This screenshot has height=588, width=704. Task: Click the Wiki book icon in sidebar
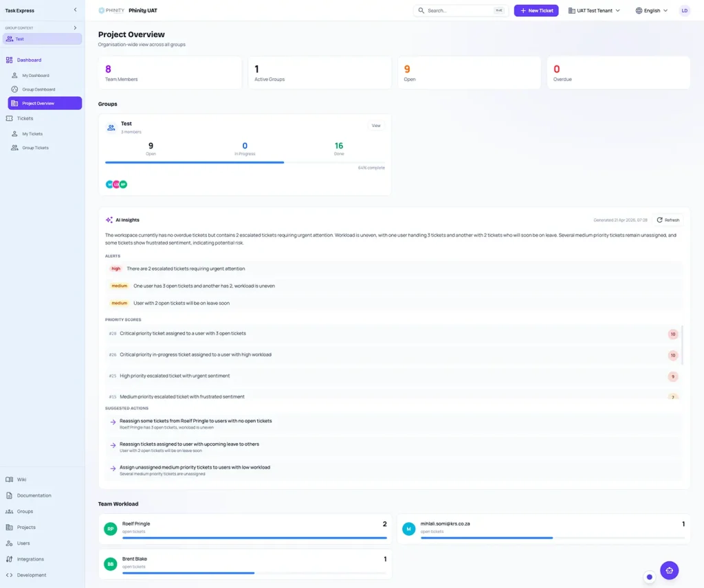(x=10, y=479)
